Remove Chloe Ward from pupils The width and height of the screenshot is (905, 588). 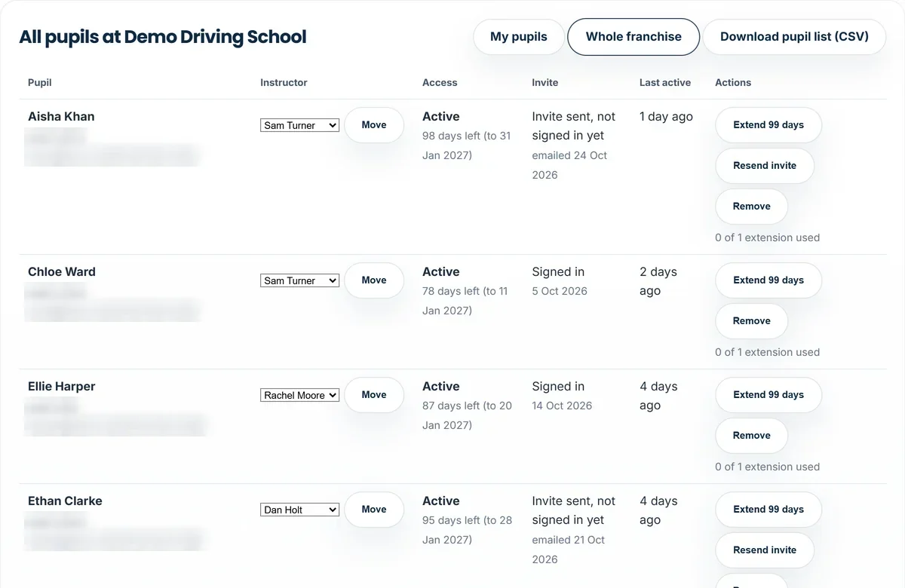[x=752, y=321]
